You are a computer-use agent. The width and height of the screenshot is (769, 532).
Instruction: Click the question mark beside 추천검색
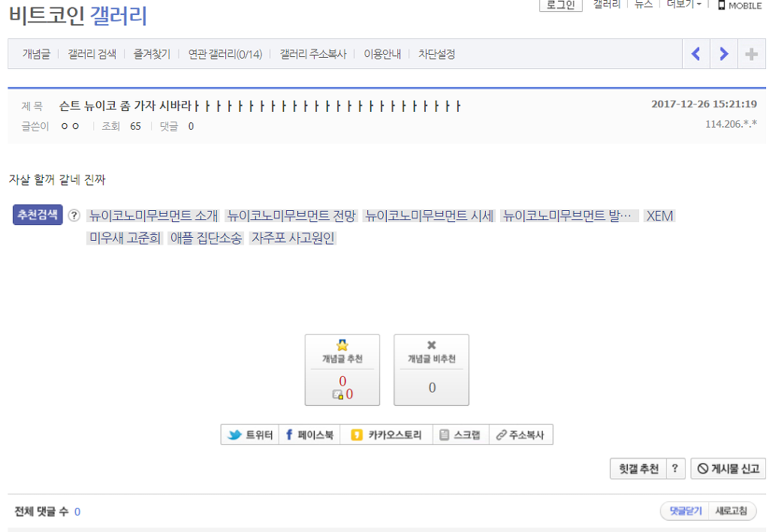[x=74, y=215]
